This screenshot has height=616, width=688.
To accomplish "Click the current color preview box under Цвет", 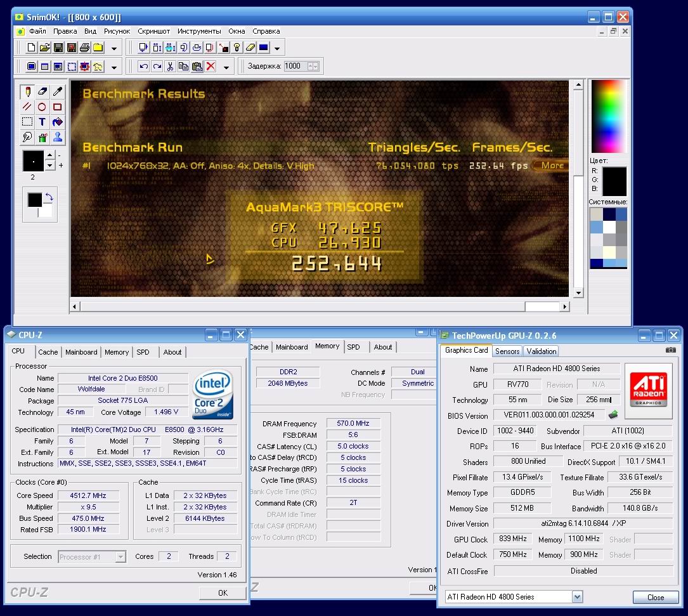I will [x=614, y=181].
